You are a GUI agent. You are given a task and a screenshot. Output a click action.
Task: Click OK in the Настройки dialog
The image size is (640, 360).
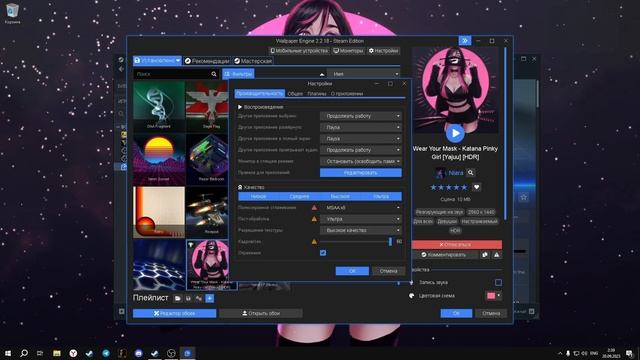352,271
